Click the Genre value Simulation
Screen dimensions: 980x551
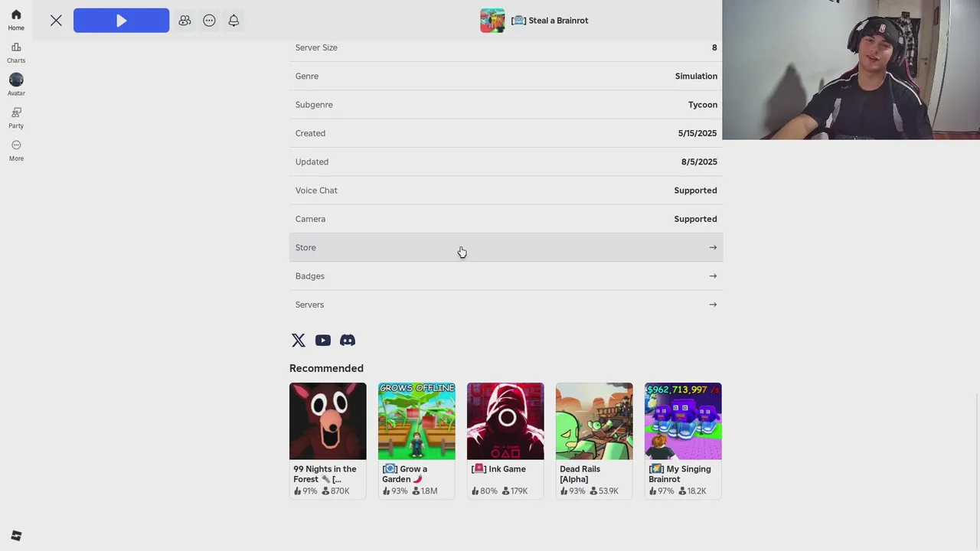[x=696, y=76]
